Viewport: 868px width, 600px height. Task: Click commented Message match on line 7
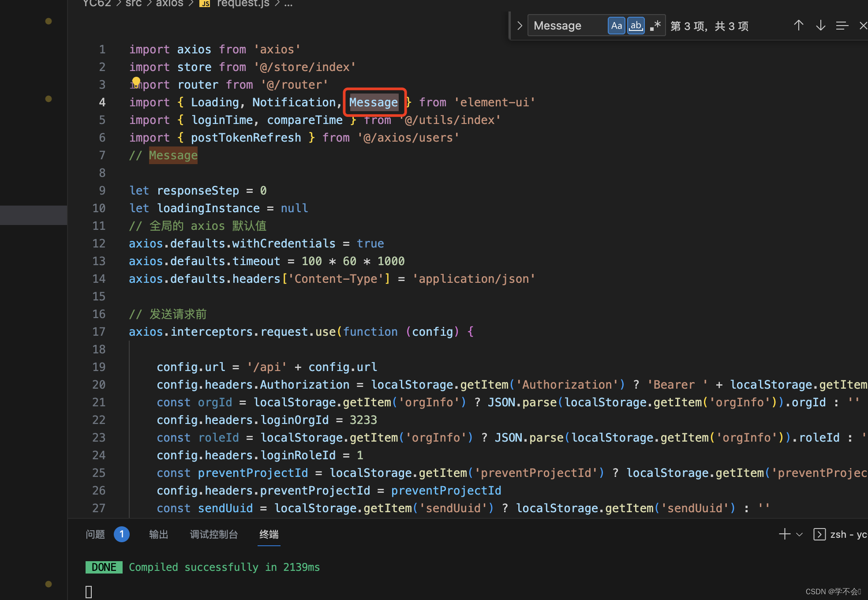[173, 155]
